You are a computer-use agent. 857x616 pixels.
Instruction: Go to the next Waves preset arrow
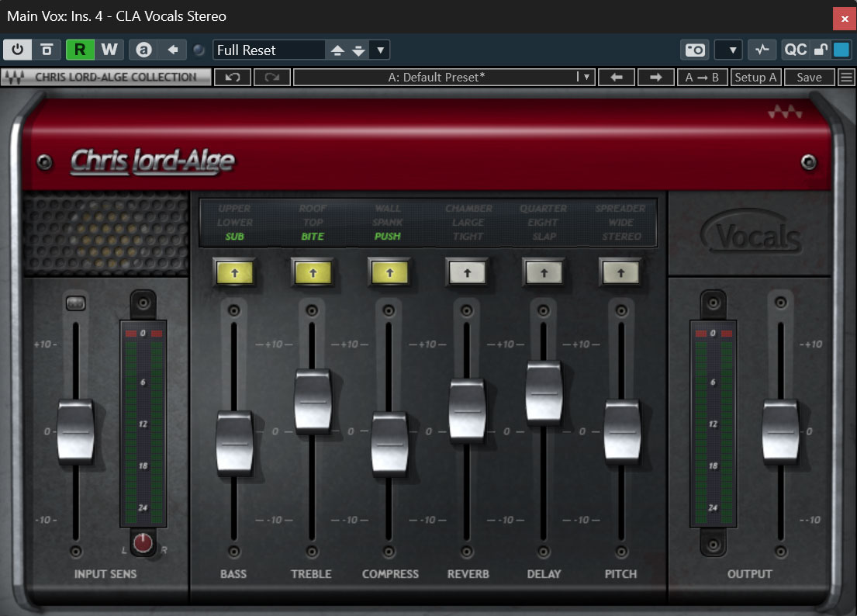(655, 77)
